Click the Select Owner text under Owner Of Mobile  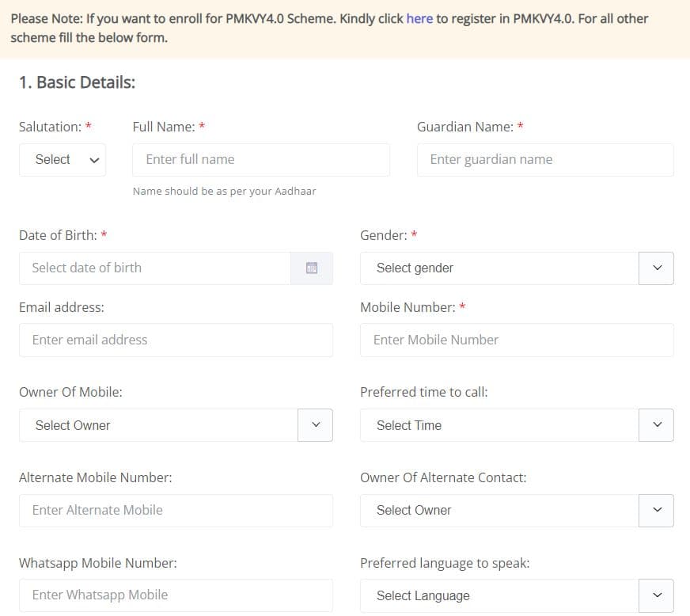73,425
